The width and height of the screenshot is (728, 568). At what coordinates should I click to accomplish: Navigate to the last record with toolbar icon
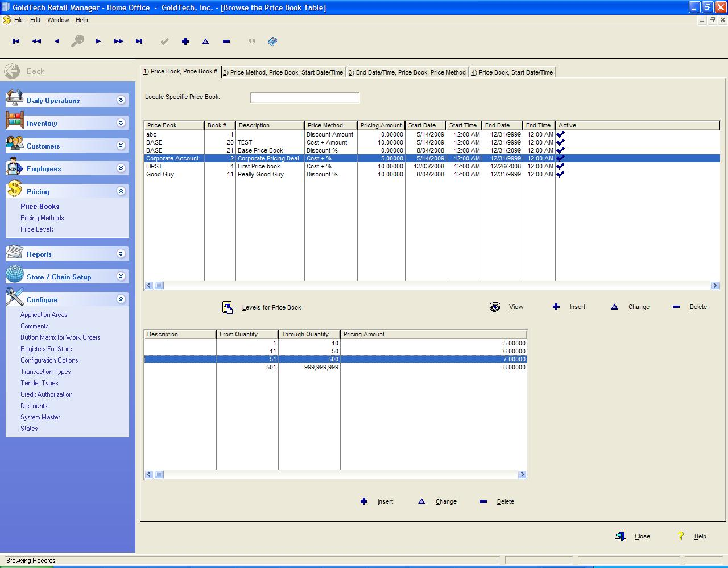(138, 41)
